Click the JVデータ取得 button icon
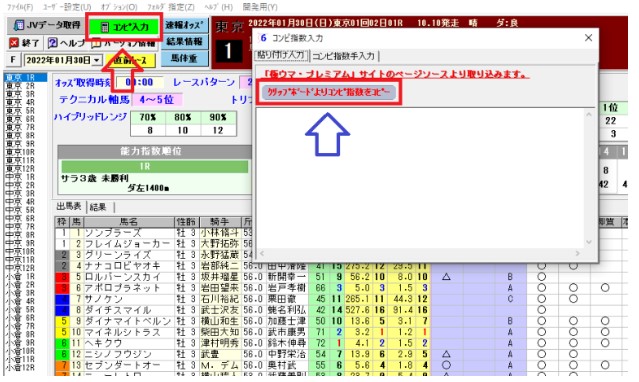 (x=19, y=26)
